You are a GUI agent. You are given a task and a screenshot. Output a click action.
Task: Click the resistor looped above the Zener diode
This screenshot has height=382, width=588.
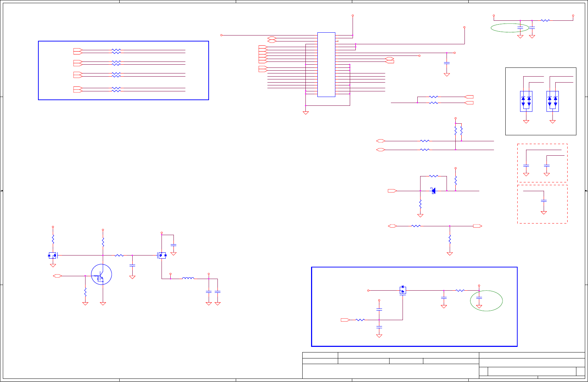(434, 176)
